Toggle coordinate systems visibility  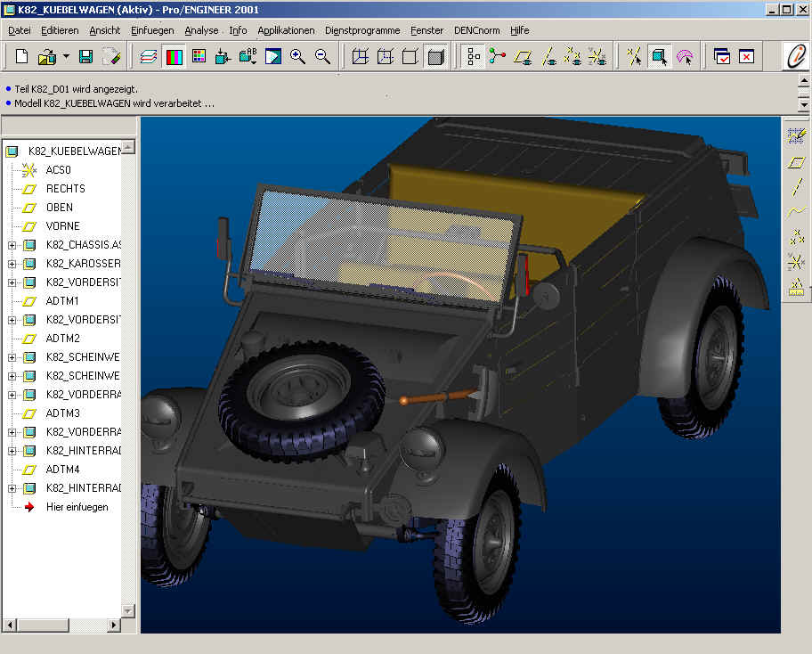(597, 56)
